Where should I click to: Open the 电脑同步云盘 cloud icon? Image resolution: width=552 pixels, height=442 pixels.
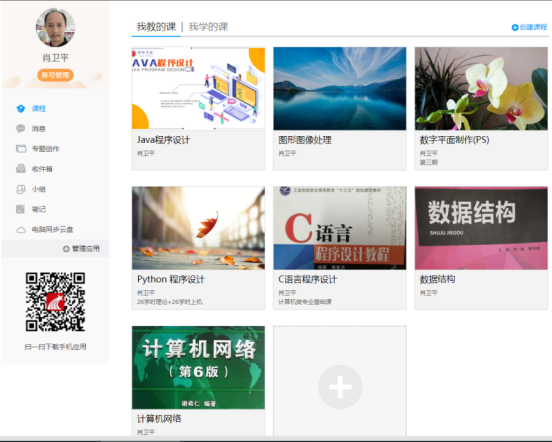pyautogui.click(x=21, y=230)
